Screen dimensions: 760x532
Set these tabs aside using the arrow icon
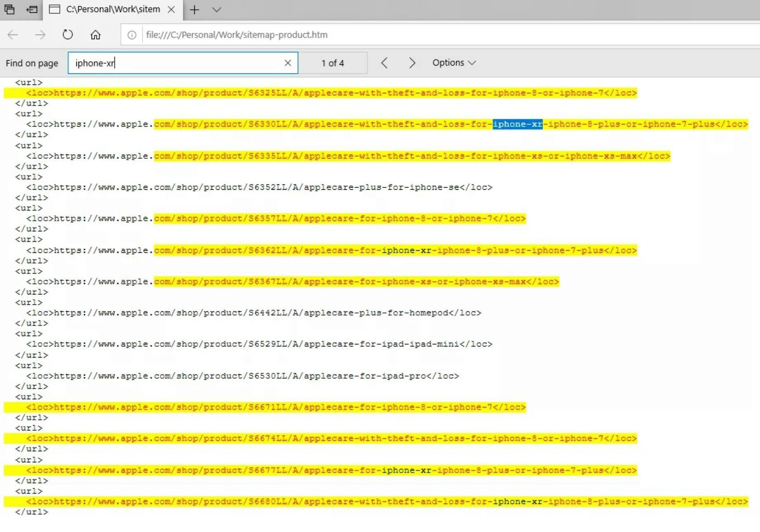click(x=32, y=9)
